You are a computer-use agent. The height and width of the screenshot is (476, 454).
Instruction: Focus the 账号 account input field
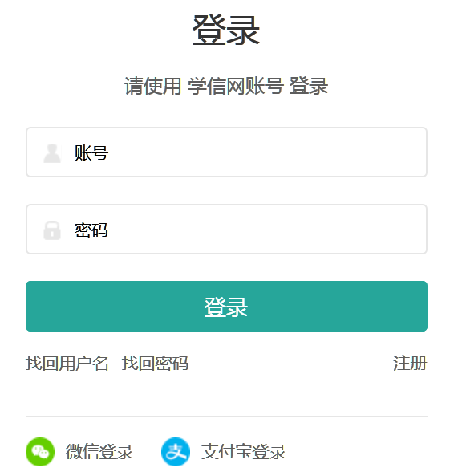point(226,152)
